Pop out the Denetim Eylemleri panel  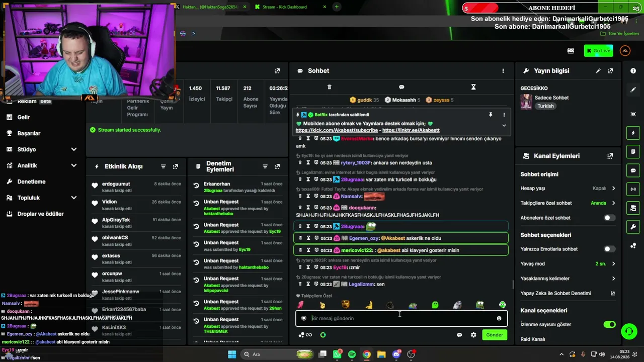(277, 166)
